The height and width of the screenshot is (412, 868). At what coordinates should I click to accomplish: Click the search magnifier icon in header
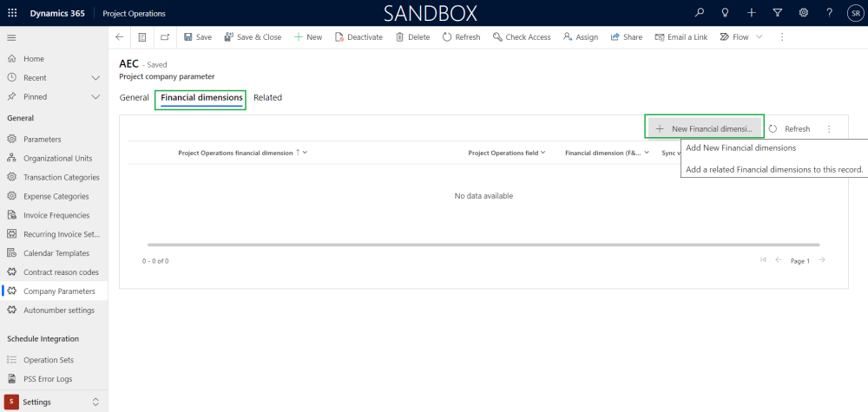pos(700,13)
